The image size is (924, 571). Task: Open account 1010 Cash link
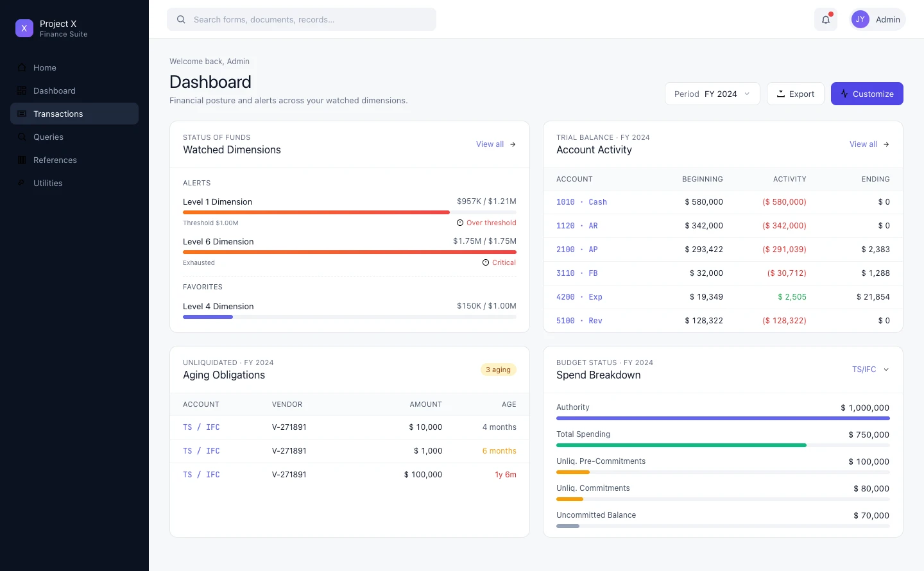(x=581, y=202)
